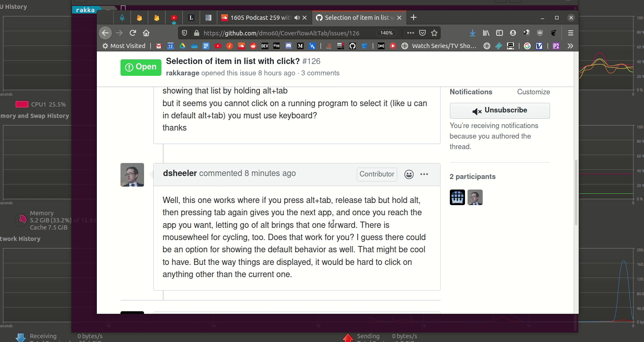Open rakkarage's profile link

(x=182, y=73)
